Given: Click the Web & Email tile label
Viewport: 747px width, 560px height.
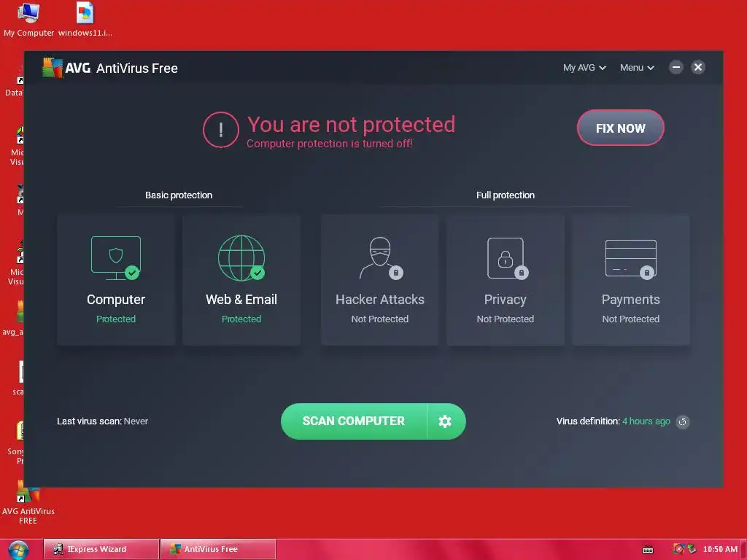Looking at the screenshot, I should coord(241,300).
